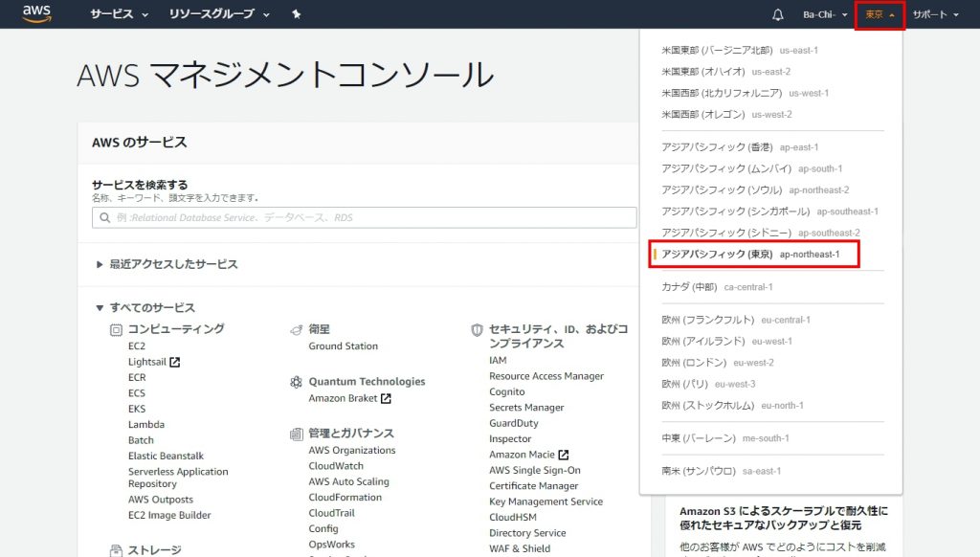Image resolution: width=980 pixels, height=557 pixels.
Task: Open the サービス menu
Action: (x=119, y=13)
